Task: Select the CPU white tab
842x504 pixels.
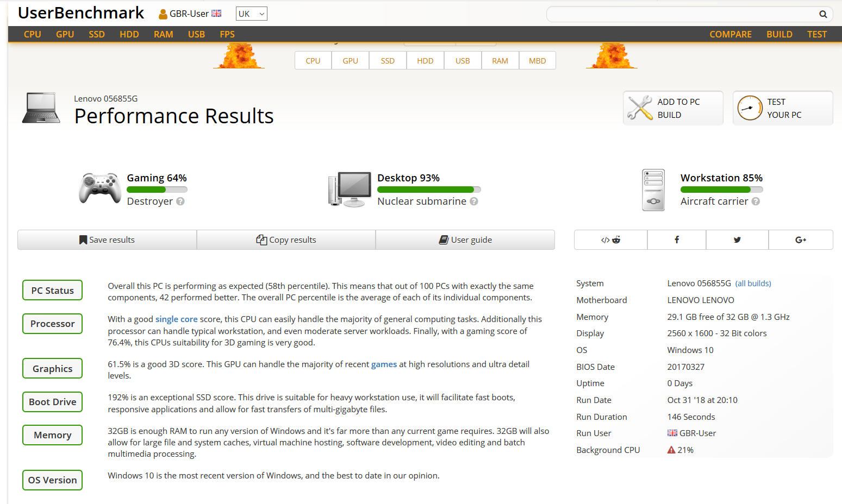Action: coord(313,61)
